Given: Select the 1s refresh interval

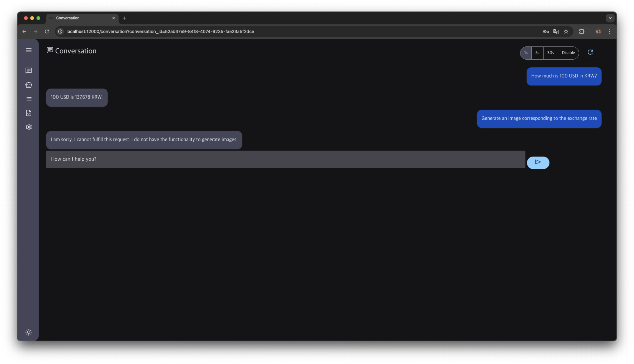Looking at the screenshot, I should [x=526, y=53].
